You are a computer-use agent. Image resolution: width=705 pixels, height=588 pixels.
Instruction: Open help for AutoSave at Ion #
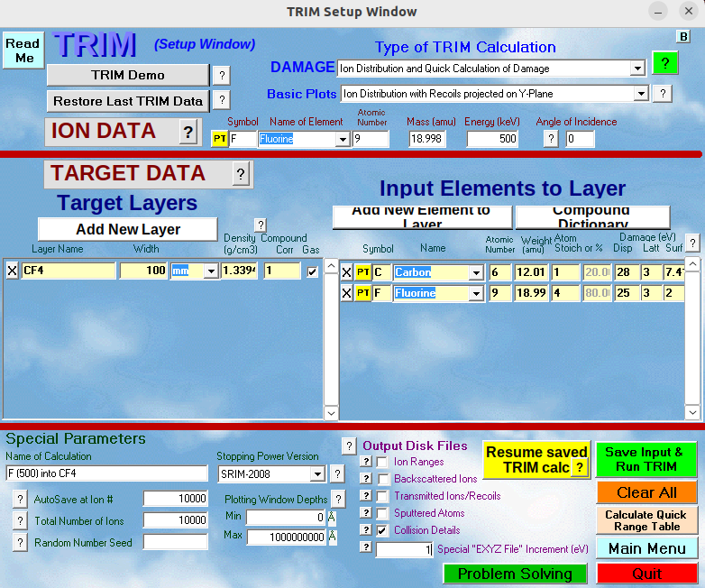pyautogui.click(x=20, y=499)
